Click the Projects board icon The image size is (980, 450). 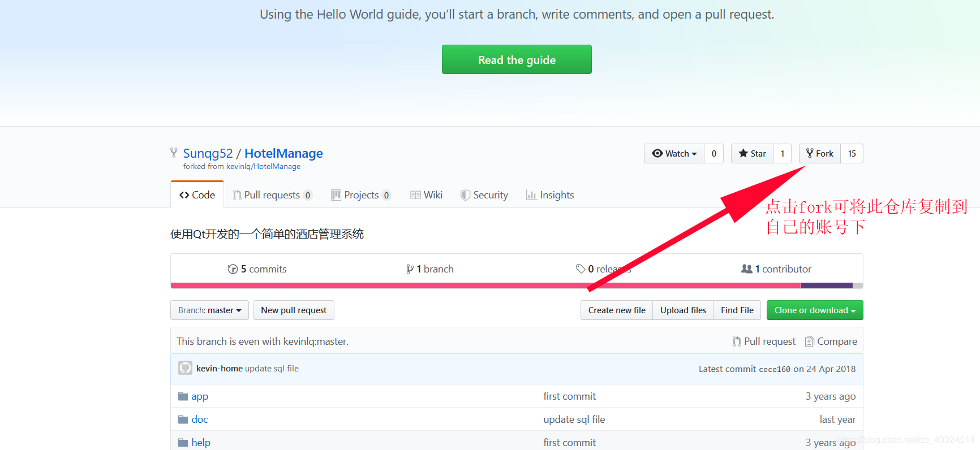[x=336, y=195]
